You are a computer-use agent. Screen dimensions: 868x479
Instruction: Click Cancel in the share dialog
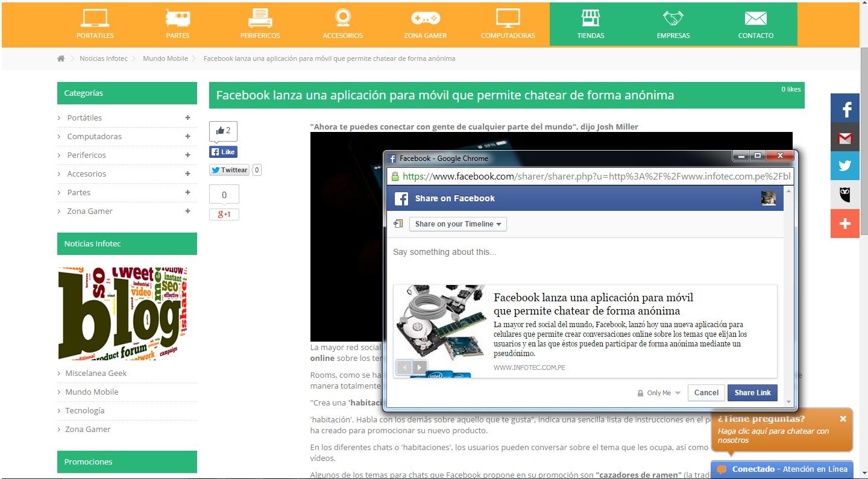pyautogui.click(x=706, y=393)
